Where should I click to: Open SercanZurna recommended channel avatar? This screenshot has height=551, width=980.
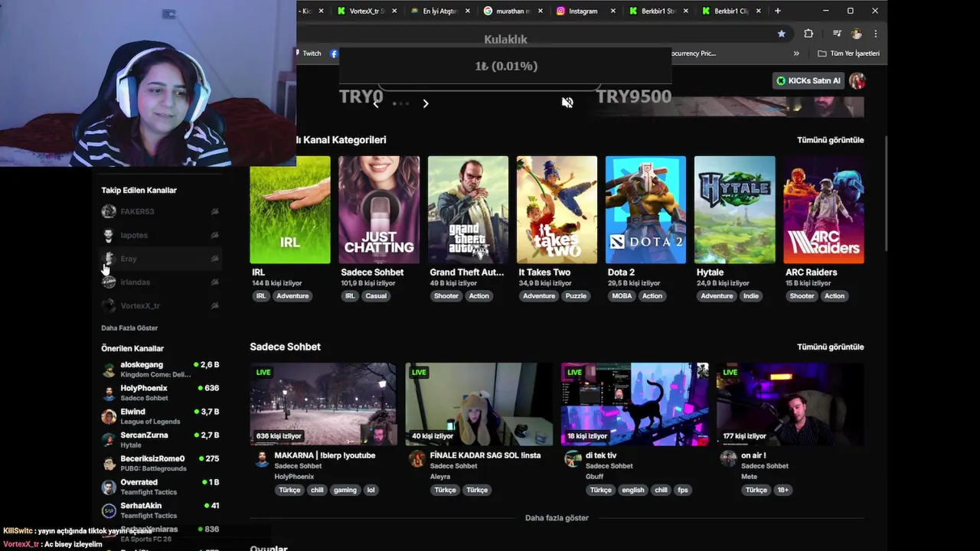point(109,440)
